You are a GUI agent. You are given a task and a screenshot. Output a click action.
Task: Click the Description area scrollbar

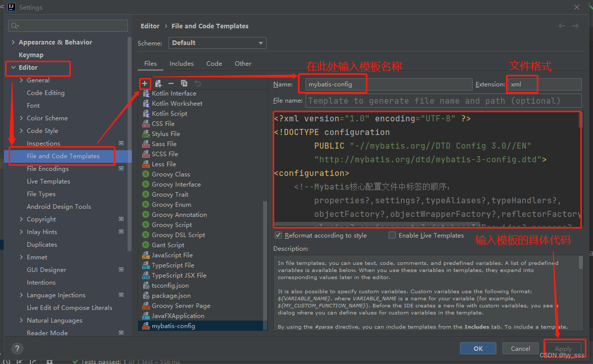pyautogui.click(x=581, y=262)
